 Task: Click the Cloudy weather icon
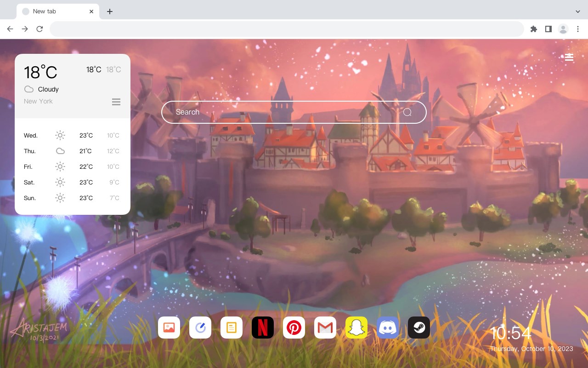click(29, 89)
